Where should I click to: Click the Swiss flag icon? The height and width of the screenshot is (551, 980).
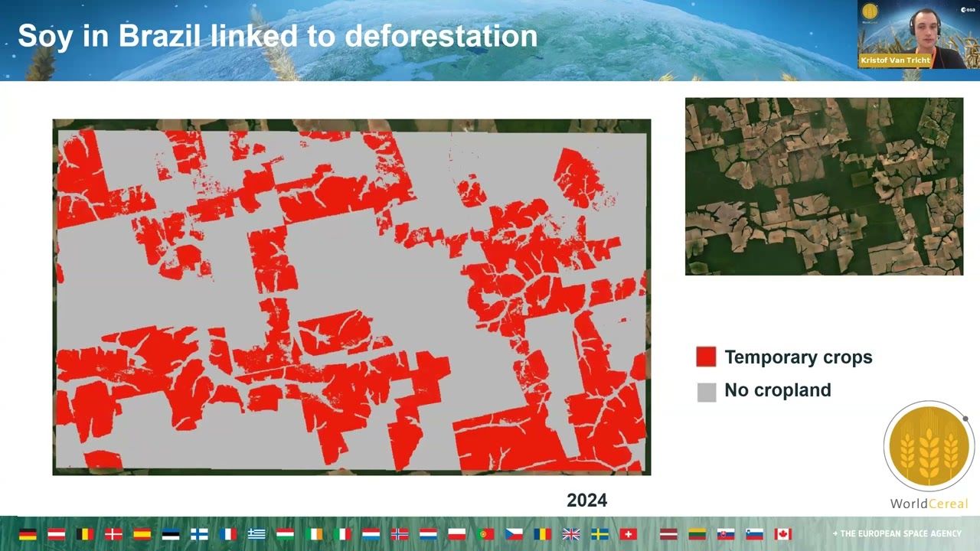(629, 534)
